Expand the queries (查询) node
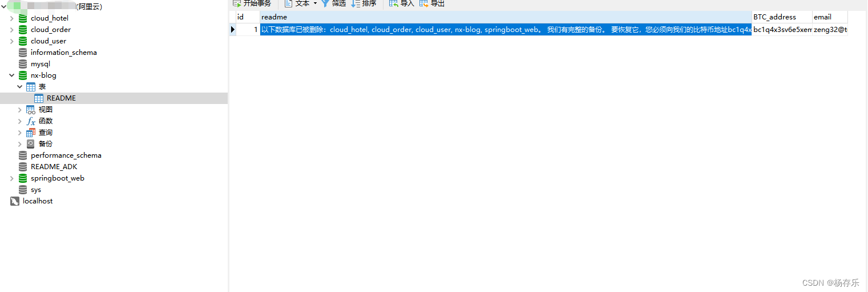868x292 pixels. pyautogui.click(x=20, y=133)
